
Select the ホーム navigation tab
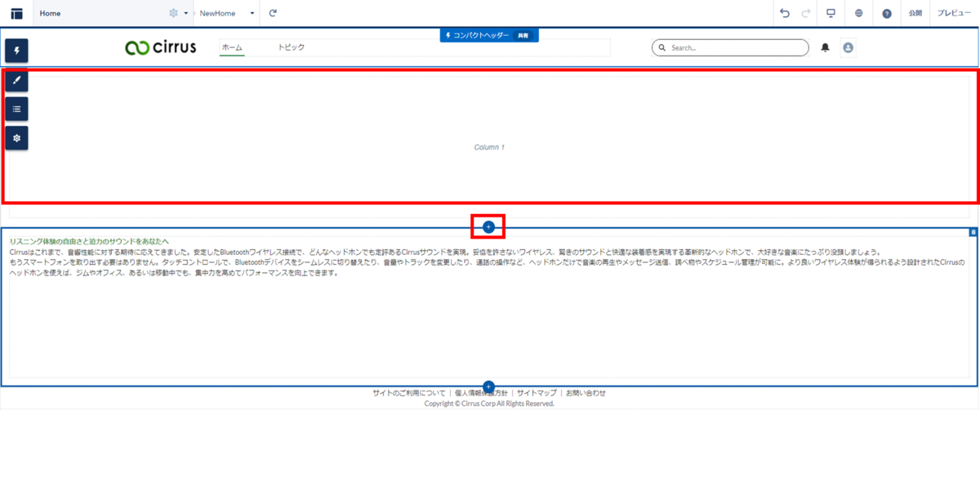232,47
